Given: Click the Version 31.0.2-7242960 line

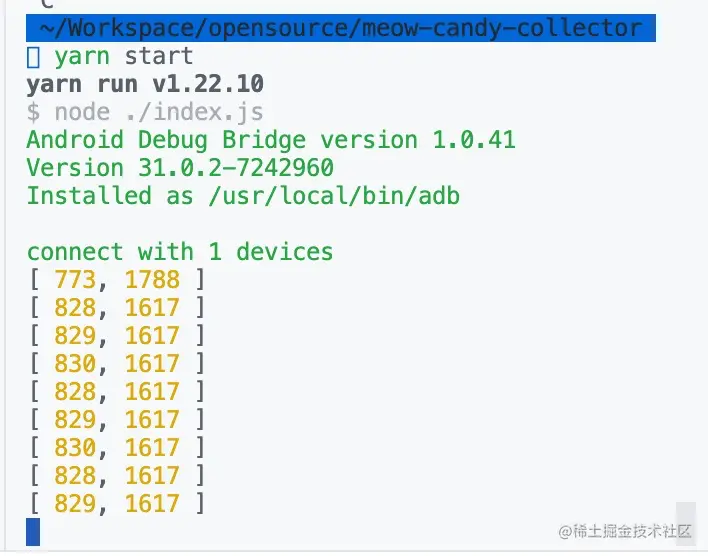Looking at the screenshot, I should pyautogui.click(x=180, y=168).
